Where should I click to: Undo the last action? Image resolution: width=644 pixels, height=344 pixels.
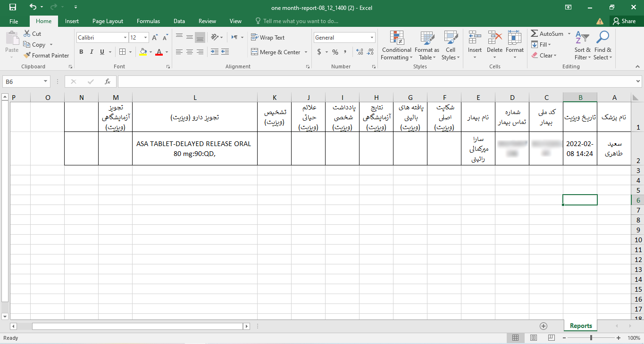click(x=33, y=7)
